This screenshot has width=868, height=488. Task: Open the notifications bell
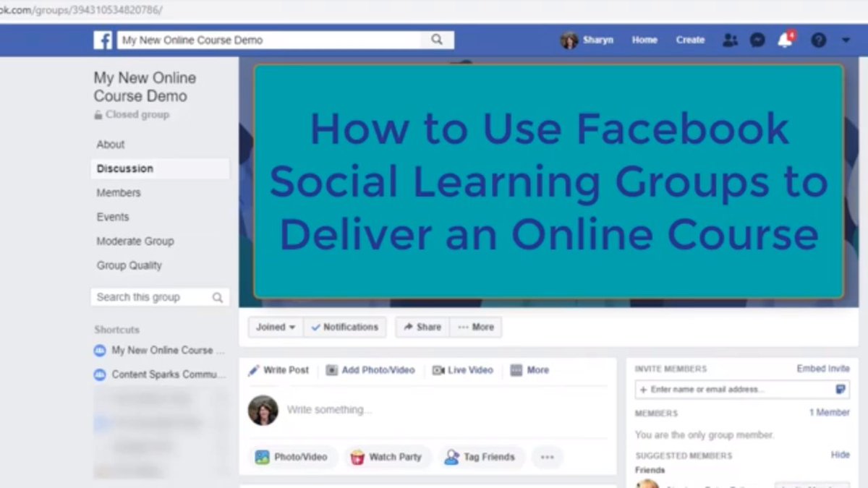coord(785,40)
